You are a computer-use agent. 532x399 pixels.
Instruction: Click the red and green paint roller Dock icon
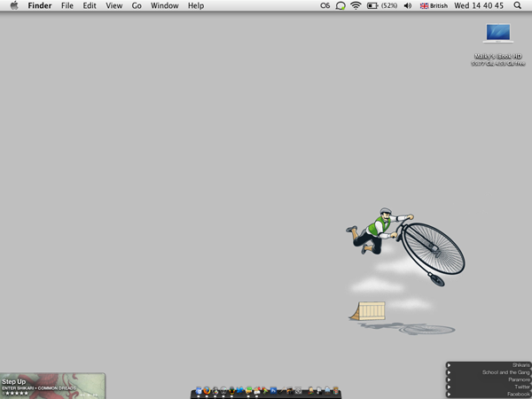point(265,391)
